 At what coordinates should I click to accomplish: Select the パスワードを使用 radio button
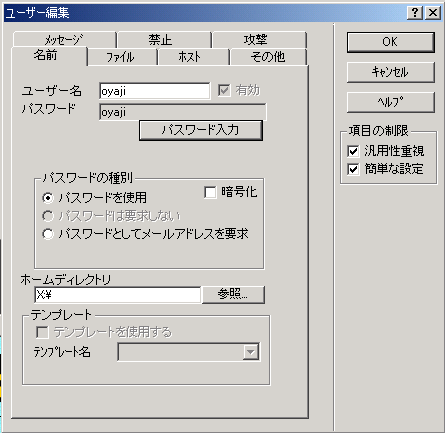[48, 198]
